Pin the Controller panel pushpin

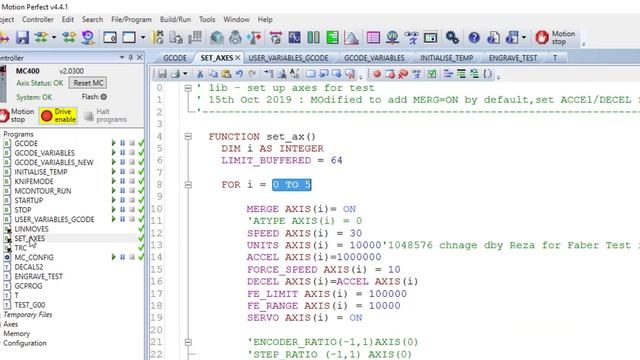pos(131,58)
